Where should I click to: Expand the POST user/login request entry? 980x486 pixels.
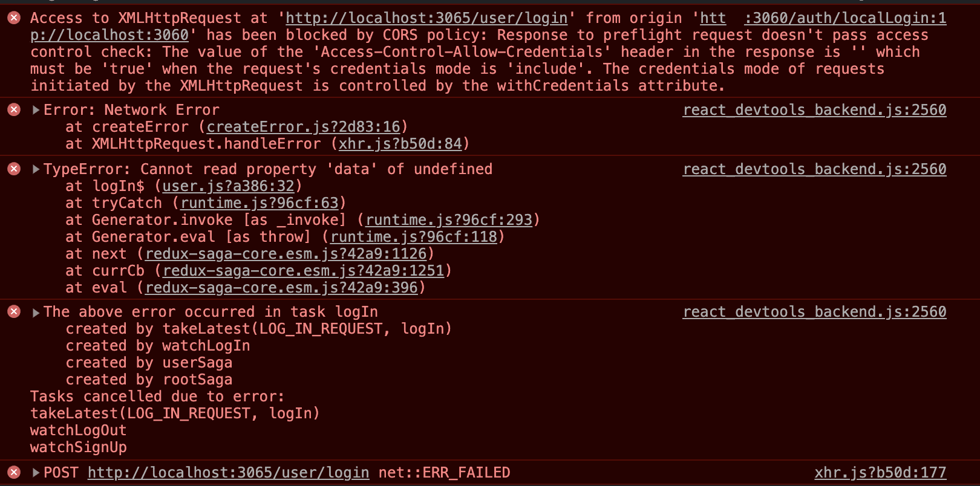(36, 473)
